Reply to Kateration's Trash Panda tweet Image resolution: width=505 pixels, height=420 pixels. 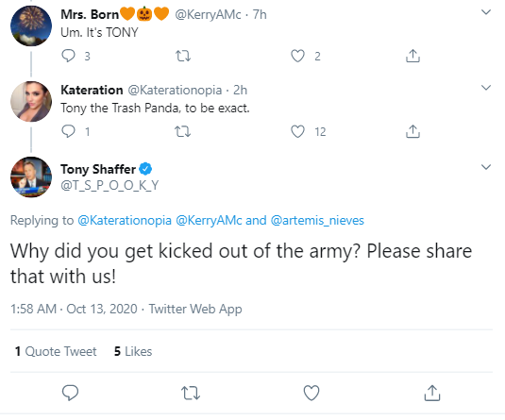[68, 131]
